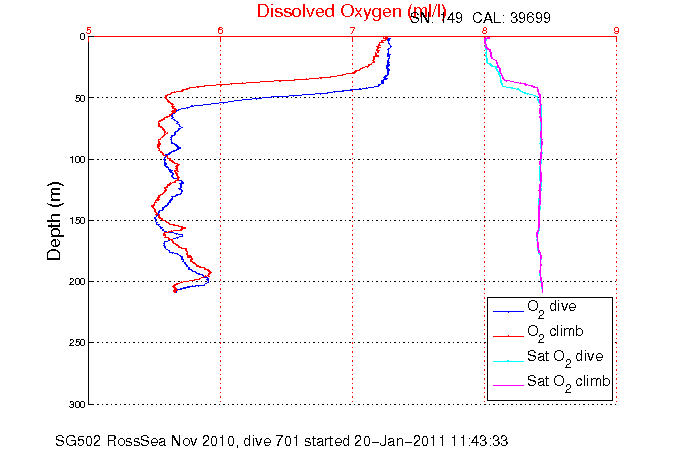The image size is (681, 454).
Task: Click the blue line sample in legend
Action: click(x=508, y=311)
